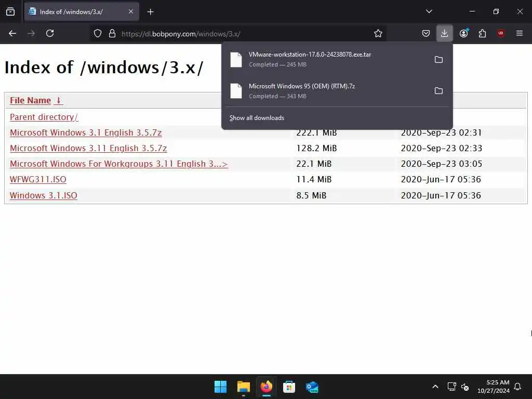Download Microsoft Windows 3.11 English 3.5.7z

(x=88, y=148)
